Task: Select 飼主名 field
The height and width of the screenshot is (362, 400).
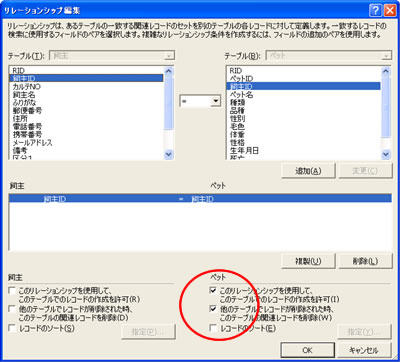Action: [x=87, y=95]
